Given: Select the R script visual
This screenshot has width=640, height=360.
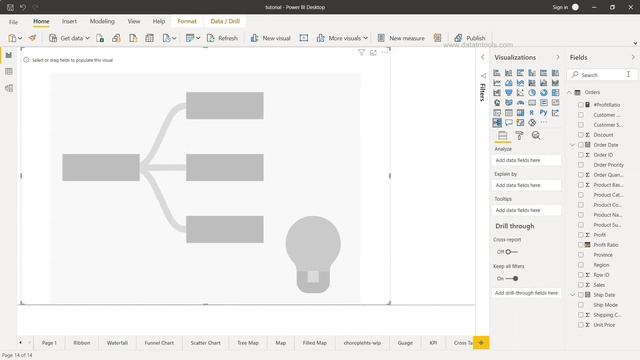Looking at the screenshot, I should [532, 113].
